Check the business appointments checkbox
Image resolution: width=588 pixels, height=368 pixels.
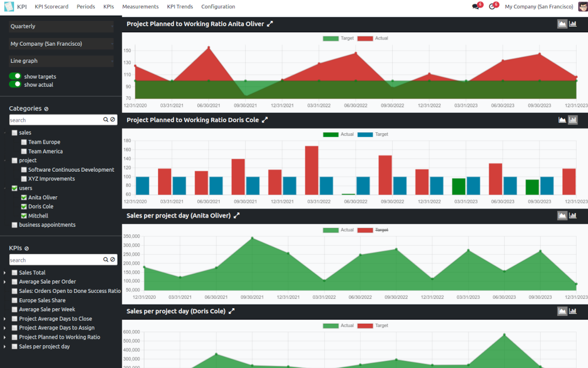(15, 225)
